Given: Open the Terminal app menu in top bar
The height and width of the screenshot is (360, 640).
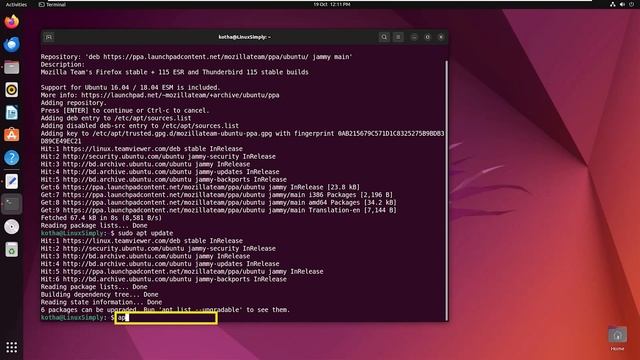Looking at the screenshot, I should (52, 4).
